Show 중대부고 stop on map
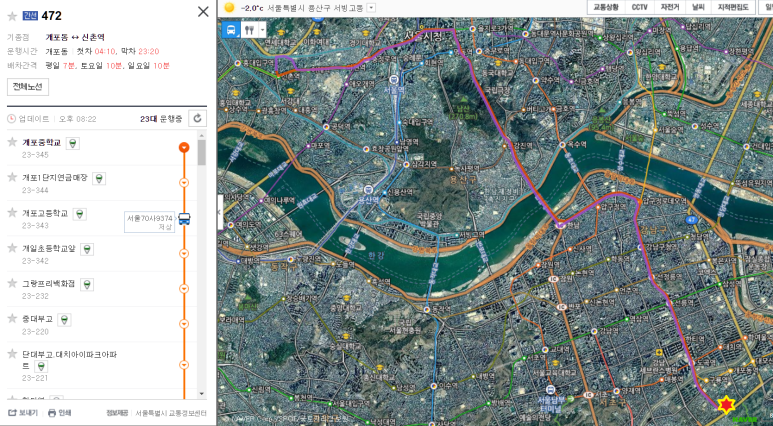 (x=64, y=320)
